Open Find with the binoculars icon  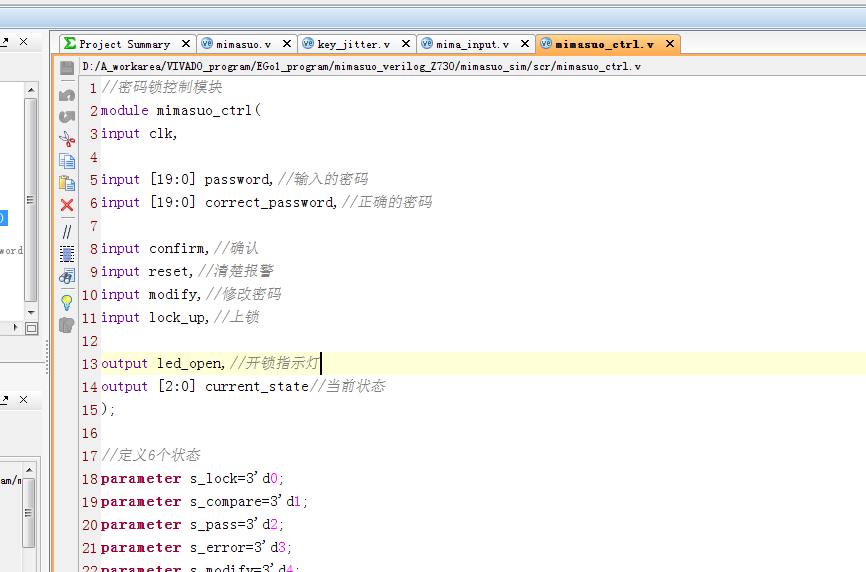coord(67,275)
